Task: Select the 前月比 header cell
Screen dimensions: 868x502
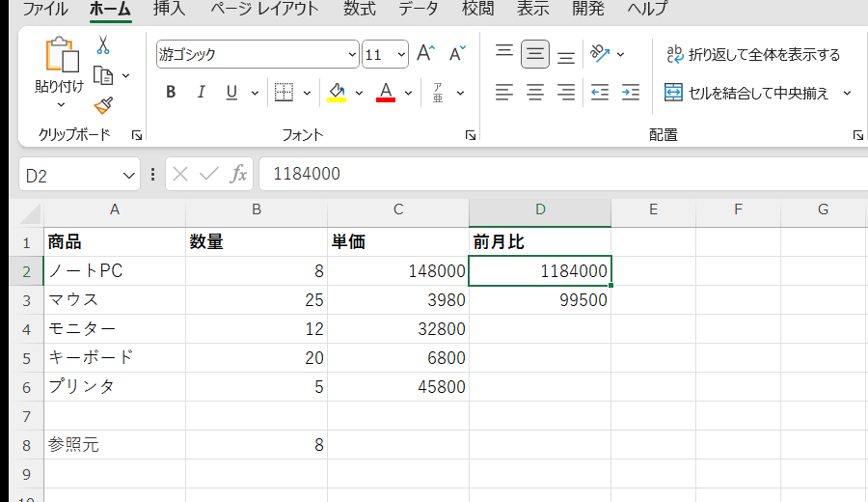Action: tap(540, 242)
